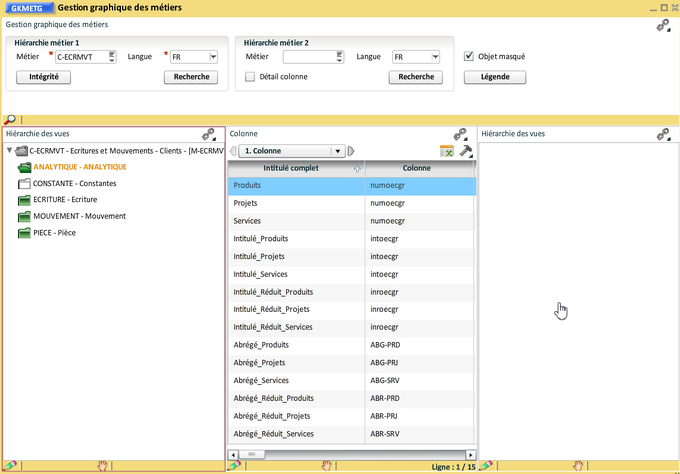This screenshot has width=680, height=474.
Task: Toggle the Objet masqué checkbox
Action: click(469, 57)
